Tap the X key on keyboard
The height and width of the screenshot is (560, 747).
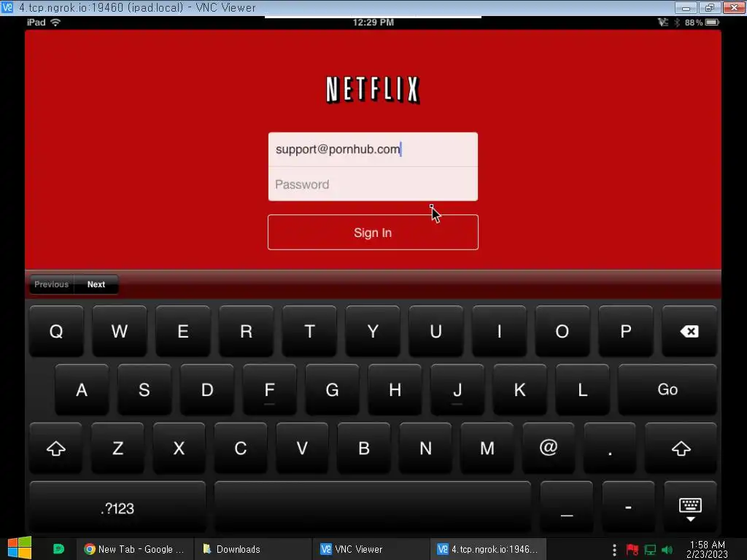coord(179,448)
